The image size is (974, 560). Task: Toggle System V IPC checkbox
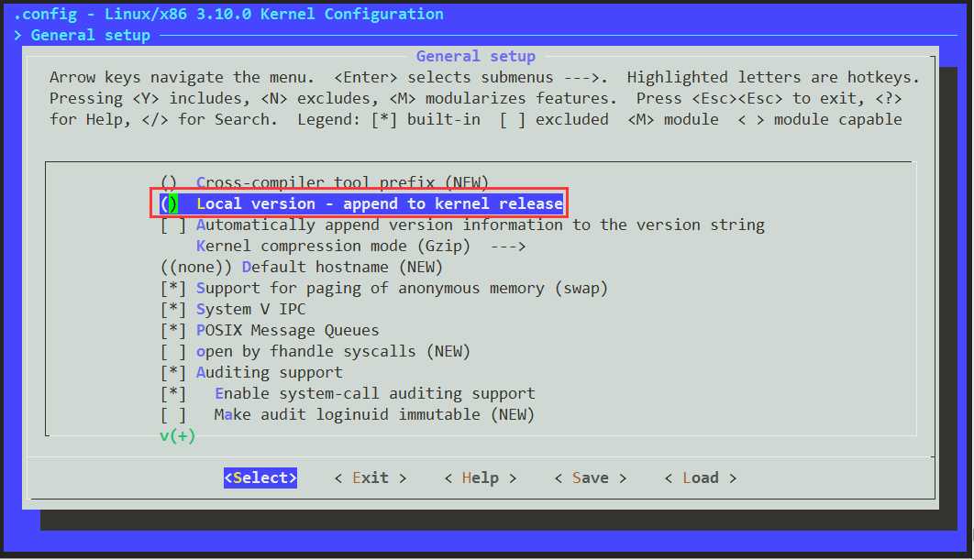pos(172,309)
